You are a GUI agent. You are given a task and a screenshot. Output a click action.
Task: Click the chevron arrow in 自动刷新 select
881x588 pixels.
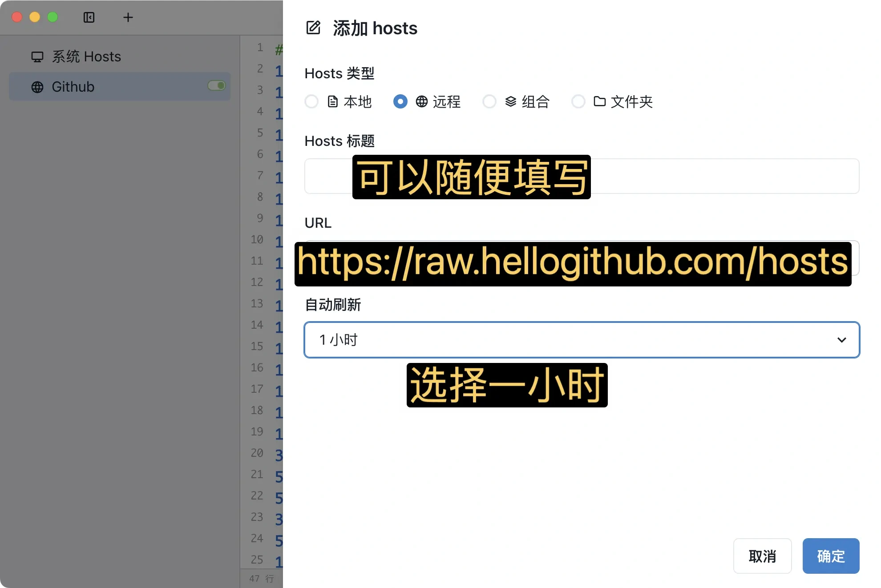[841, 340]
